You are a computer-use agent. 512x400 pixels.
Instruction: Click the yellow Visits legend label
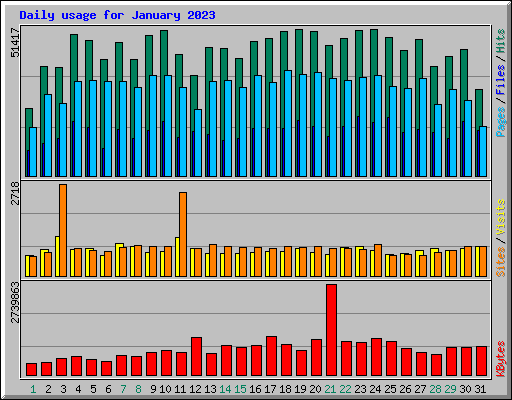click(500, 217)
